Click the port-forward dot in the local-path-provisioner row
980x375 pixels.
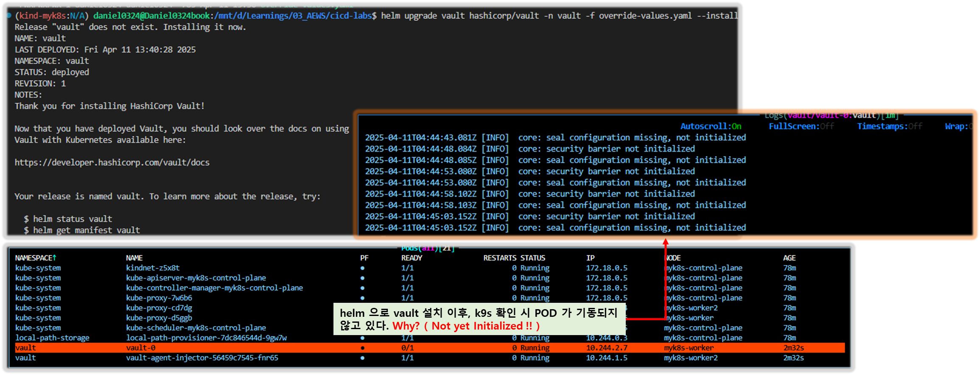click(x=362, y=338)
